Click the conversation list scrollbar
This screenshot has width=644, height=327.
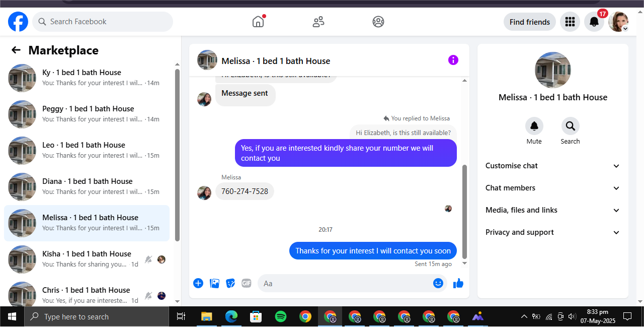coord(177,155)
